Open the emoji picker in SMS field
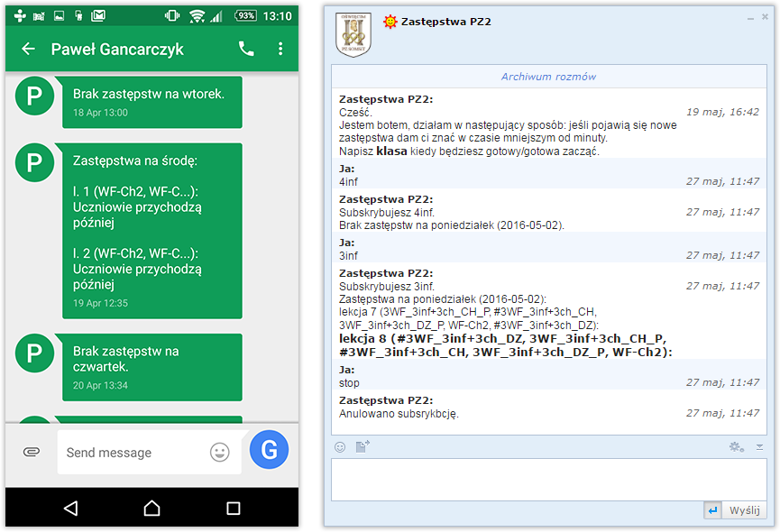Screen dimensions: 780x532 click(220, 452)
